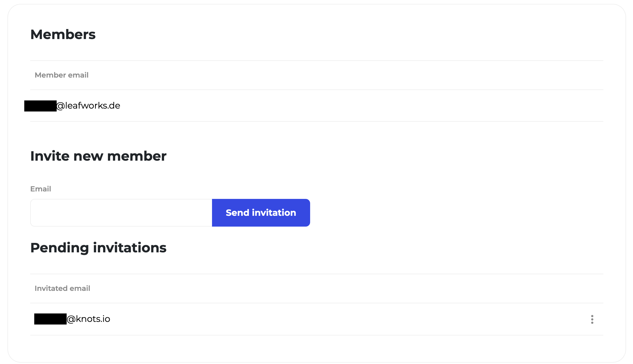
Task: Click the redacted name before @knots.io
Action: click(x=50, y=319)
